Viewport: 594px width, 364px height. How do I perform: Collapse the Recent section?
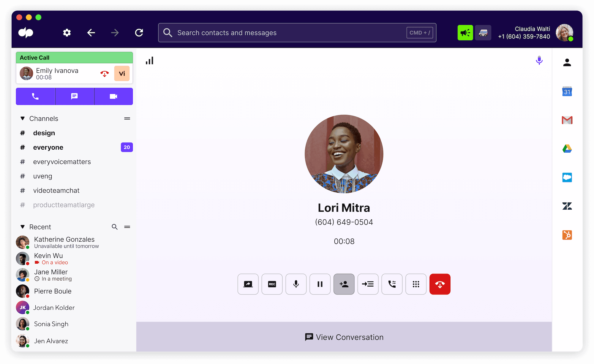(x=23, y=227)
